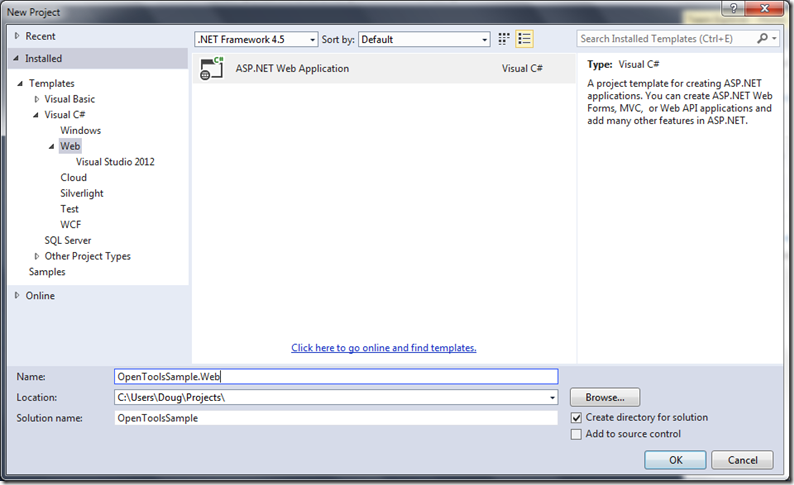Collapse the Templates tree node
The height and width of the screenshot is (485, 794).
pos(20,84)
